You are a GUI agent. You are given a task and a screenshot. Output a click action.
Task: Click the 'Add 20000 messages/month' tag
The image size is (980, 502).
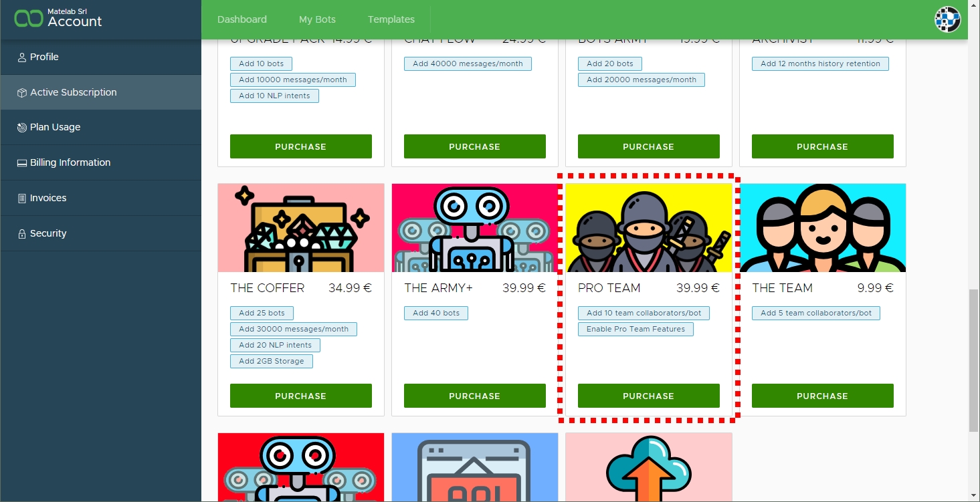(x=642, y=80)
